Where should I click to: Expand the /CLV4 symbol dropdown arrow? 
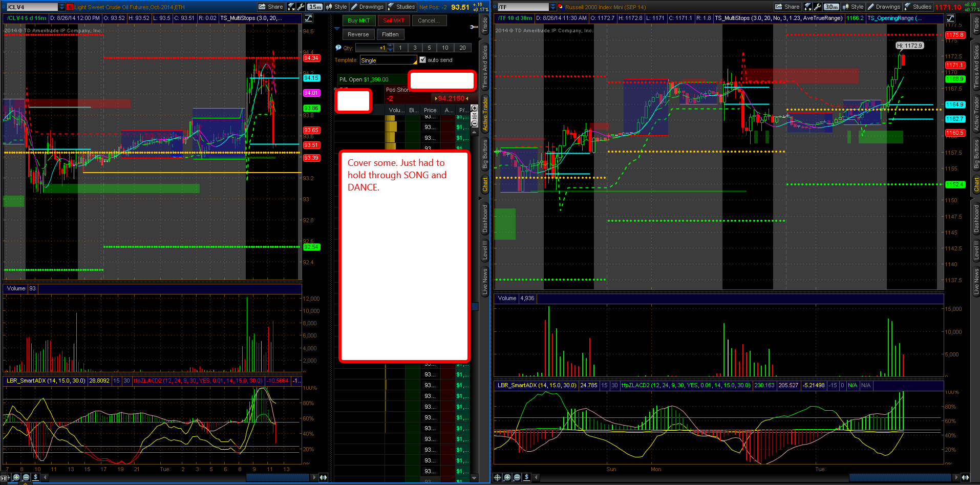62,7
